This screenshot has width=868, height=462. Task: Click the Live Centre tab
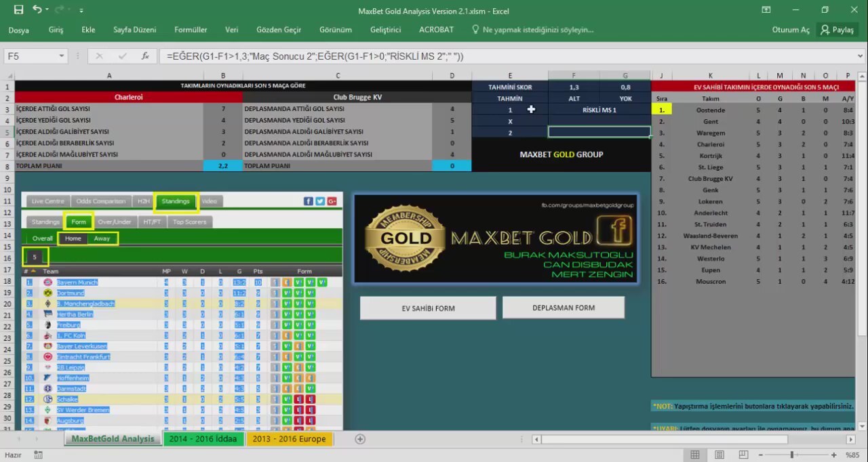point(48,201)
